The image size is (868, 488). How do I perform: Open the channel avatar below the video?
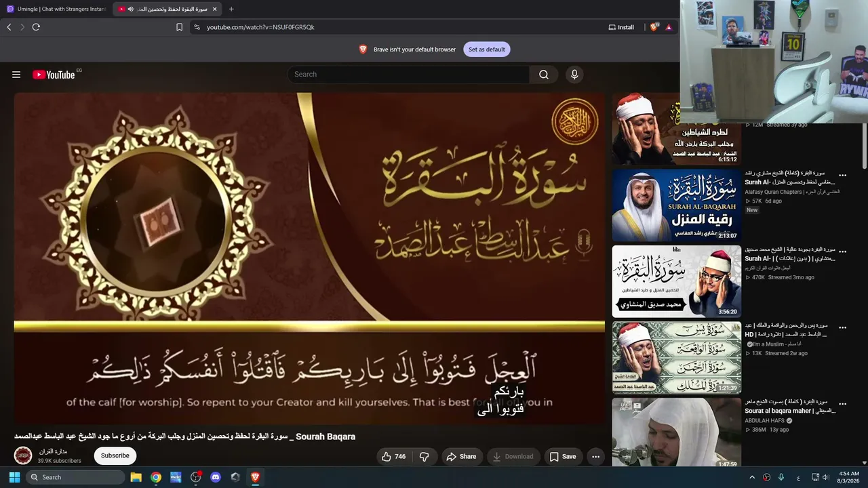(x=23, y=455)
